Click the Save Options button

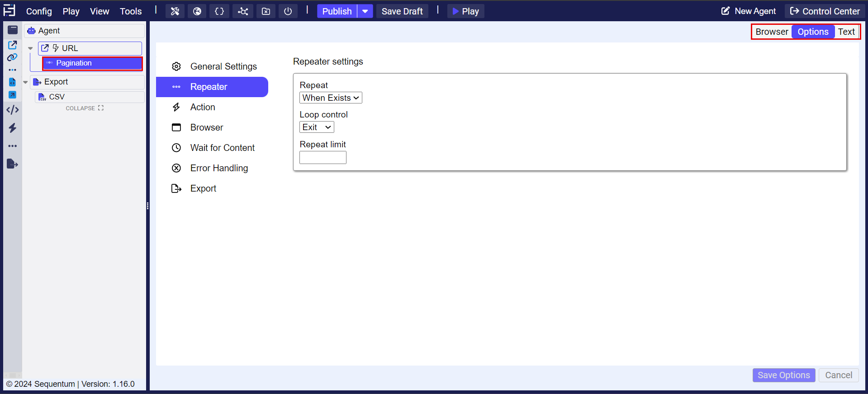coord(783,375)
